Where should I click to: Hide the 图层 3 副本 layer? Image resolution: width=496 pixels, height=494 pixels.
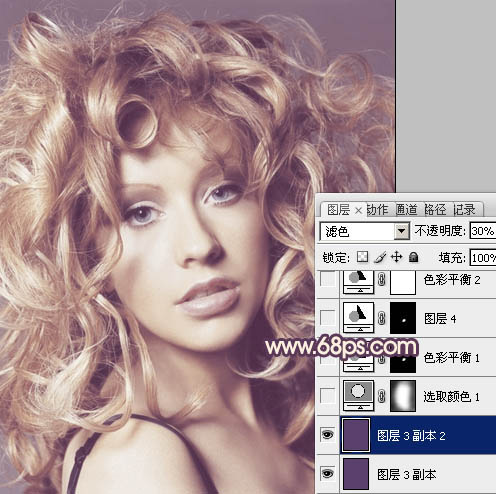[328, 473]
